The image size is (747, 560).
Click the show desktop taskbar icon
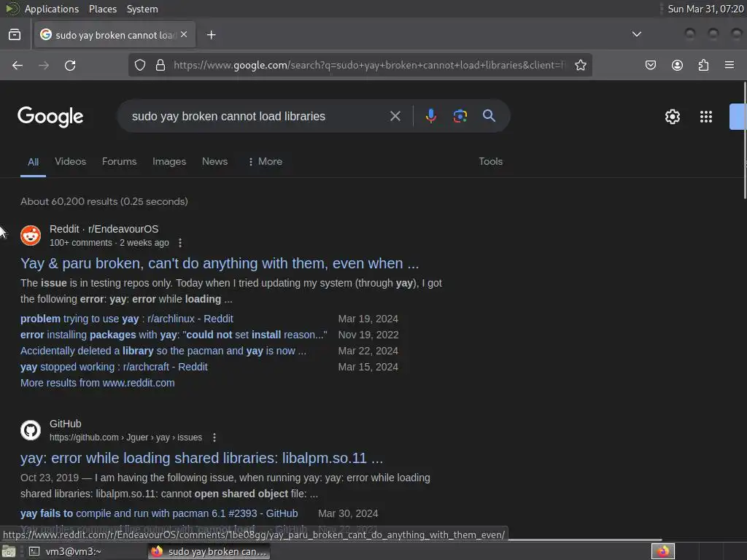[9, 551]
